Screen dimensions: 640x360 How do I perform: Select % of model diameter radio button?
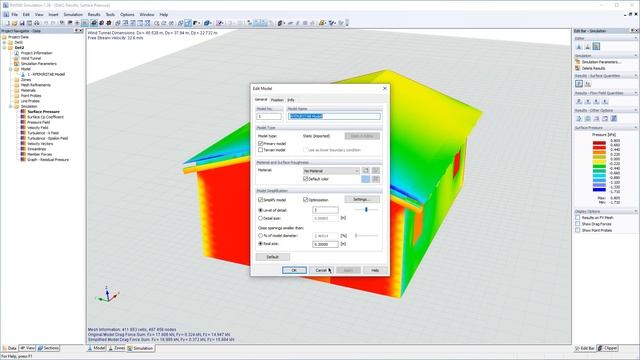260,236
